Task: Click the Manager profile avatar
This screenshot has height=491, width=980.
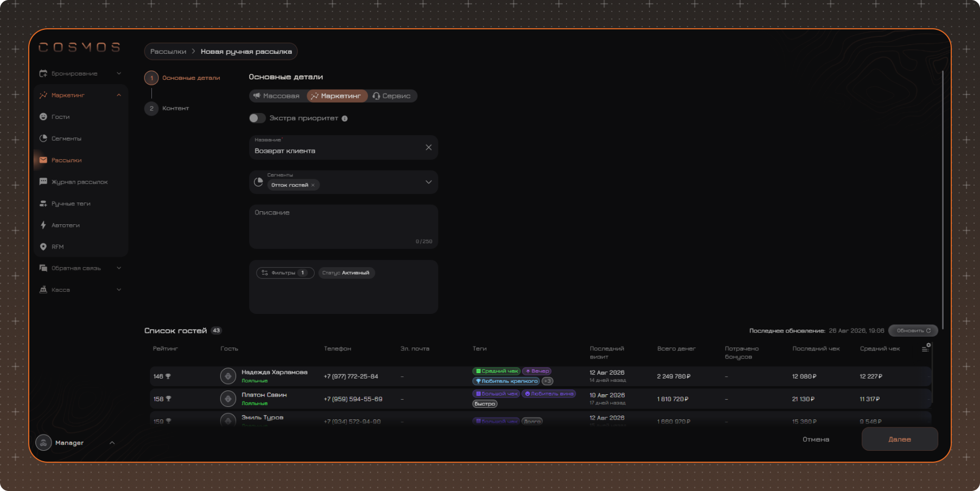Action: 43,443
